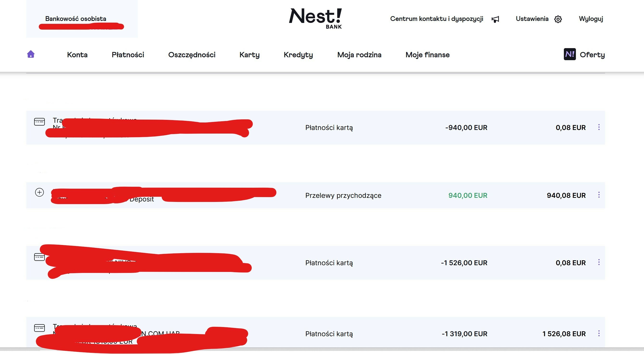Go to the home page icon
This screenshot has width=644, height=354.
point(31,54)
